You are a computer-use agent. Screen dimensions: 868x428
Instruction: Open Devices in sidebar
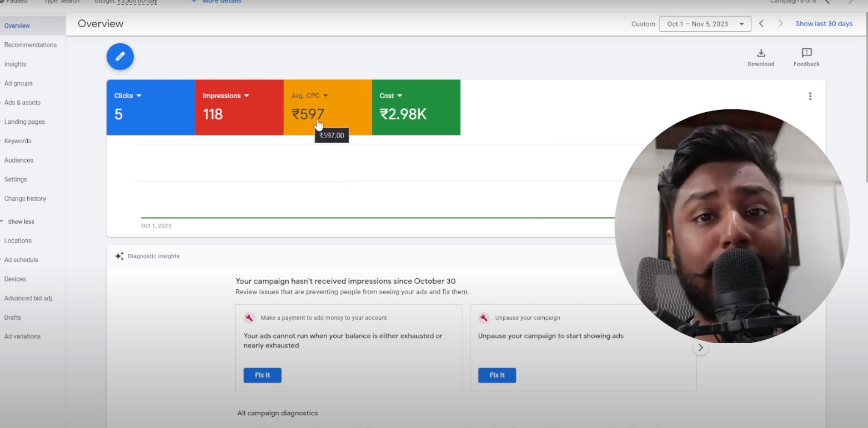pos(15,279)
